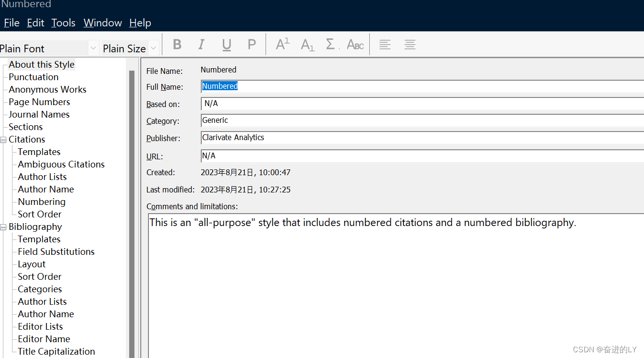Select Punctuation in style tree

pos(34,77)
